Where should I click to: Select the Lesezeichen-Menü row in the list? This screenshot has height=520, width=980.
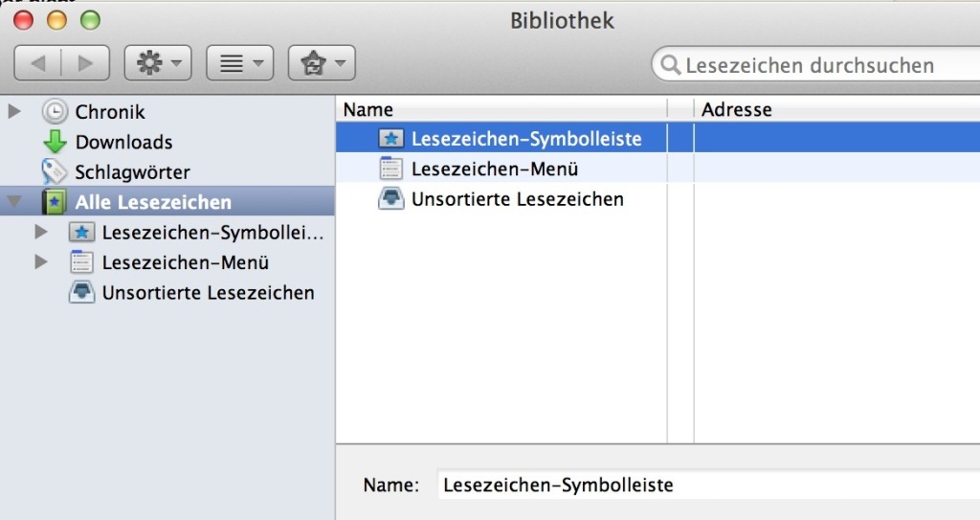pyautogui.click(x=658, y=169)
